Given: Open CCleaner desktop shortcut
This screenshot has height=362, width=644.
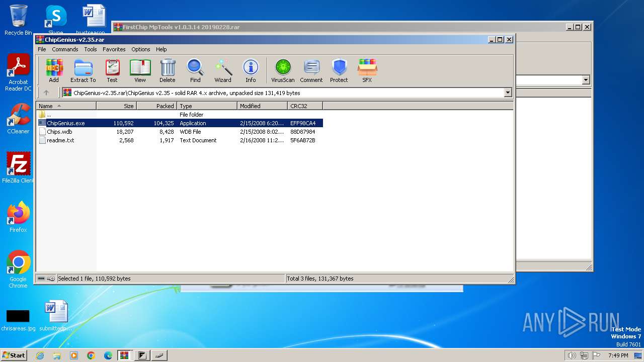Looking at the screenshot, I should point(18,119).
